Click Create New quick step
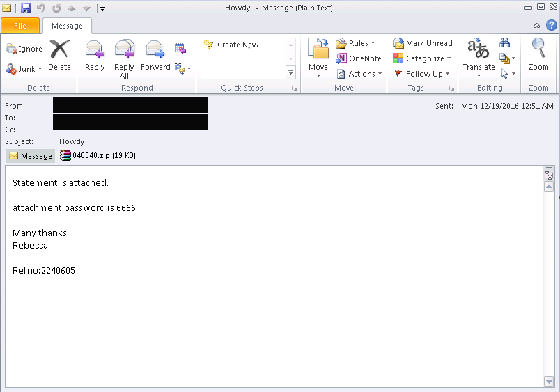Viewport: 560px width, 392px height. (231, 45)
